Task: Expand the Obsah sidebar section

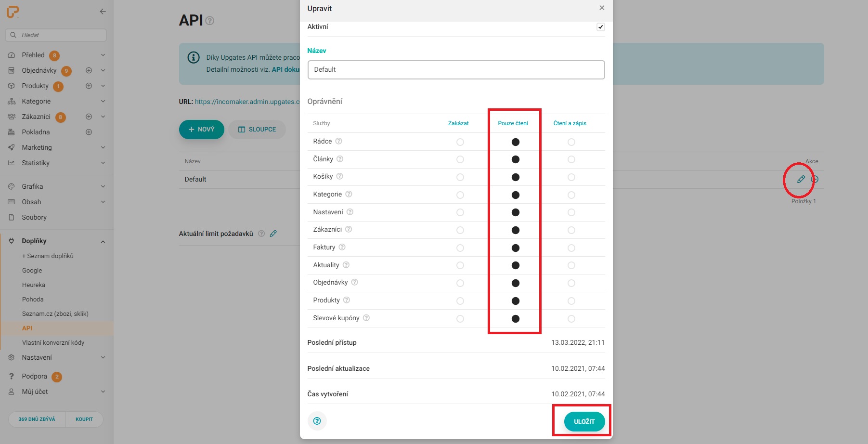Action: click(103, 202)
